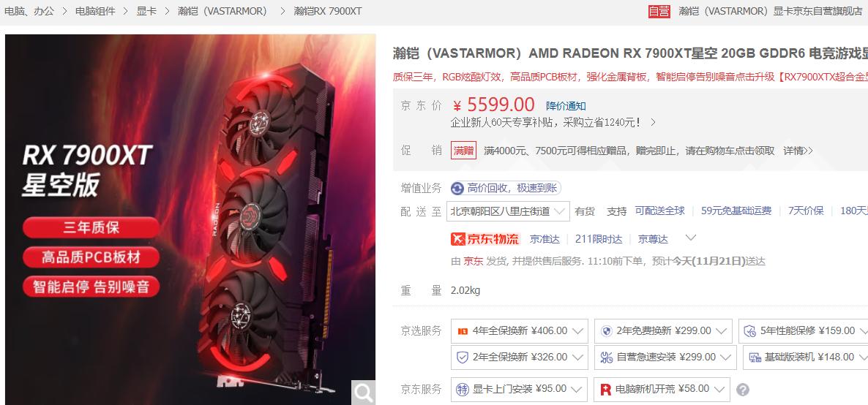Select 显卡上门安装 ¥95.00 service
Image resolution: width=868 pixels, height=405 pixels.
tap(519, 390)
